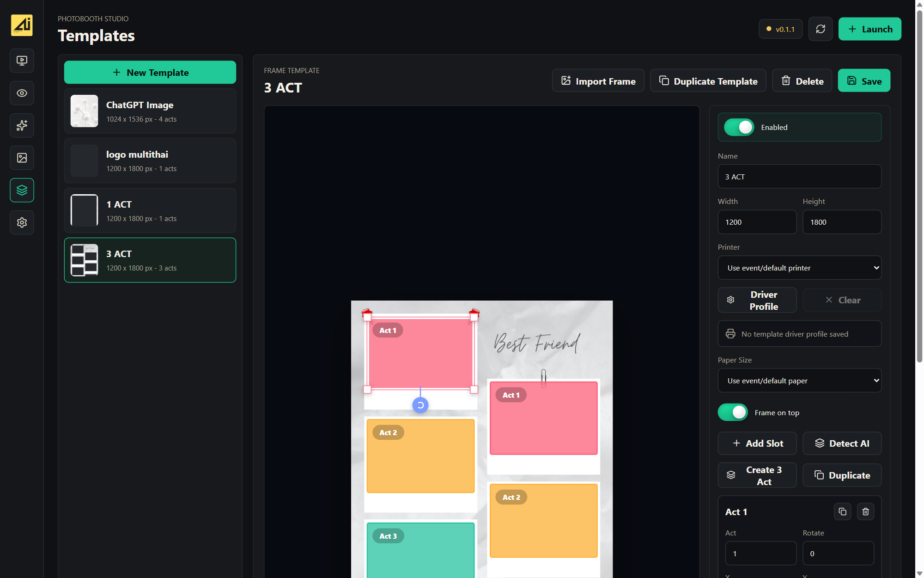
Task: Open the eye preview sidebar icon
Action: click(x=22, y=93)
